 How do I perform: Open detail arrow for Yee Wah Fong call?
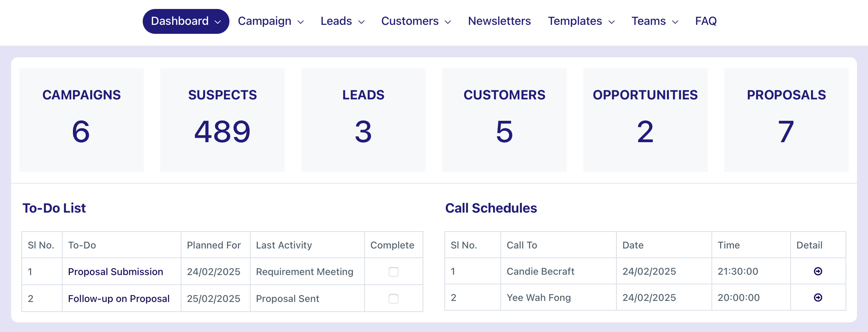pos(818,297)
